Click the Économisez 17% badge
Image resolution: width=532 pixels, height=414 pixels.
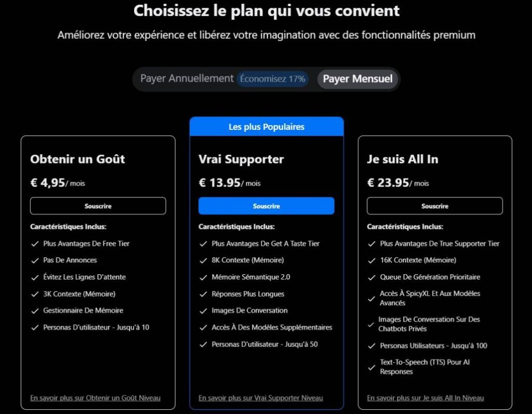(272, 79)
